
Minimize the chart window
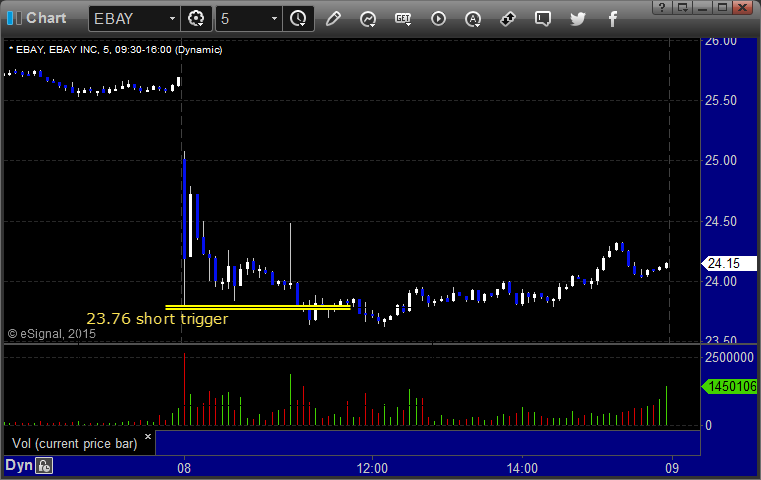[x=702, y=7]
